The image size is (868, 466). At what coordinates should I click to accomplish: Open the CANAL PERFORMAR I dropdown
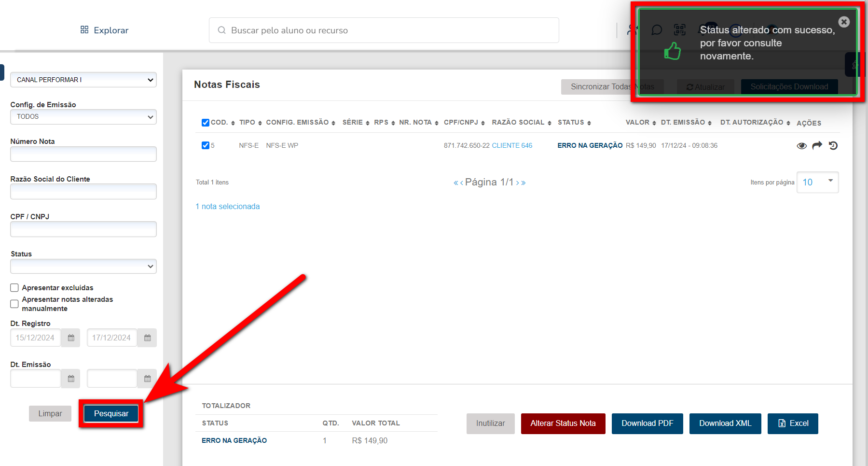click(x=83, y=80)
